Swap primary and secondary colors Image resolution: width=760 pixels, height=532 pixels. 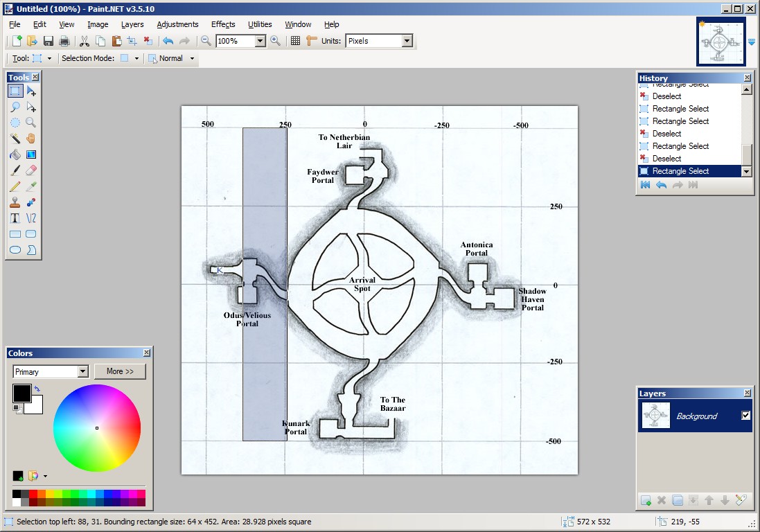coord(37,389)
